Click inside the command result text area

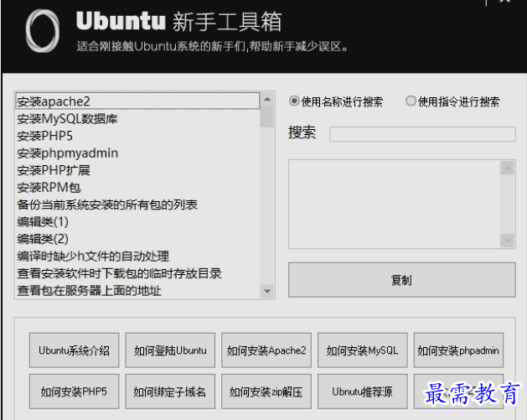(395, 204)
